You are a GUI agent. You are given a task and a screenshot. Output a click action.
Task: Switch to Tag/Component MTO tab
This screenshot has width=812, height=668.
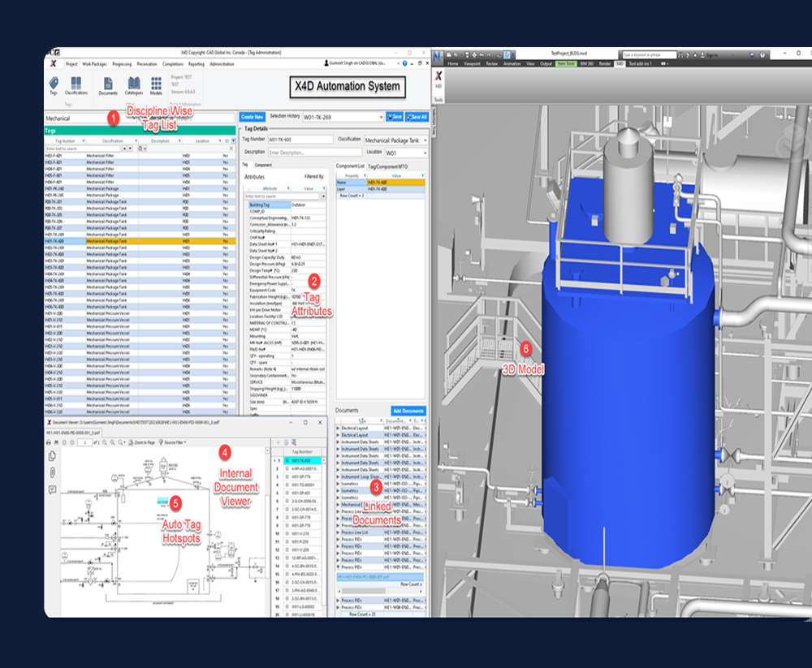[387, 166]
